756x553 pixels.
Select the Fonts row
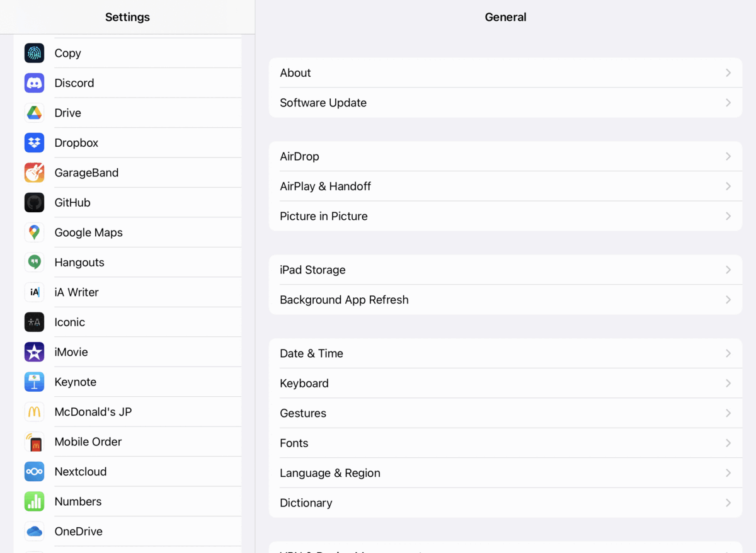[505, 443]
